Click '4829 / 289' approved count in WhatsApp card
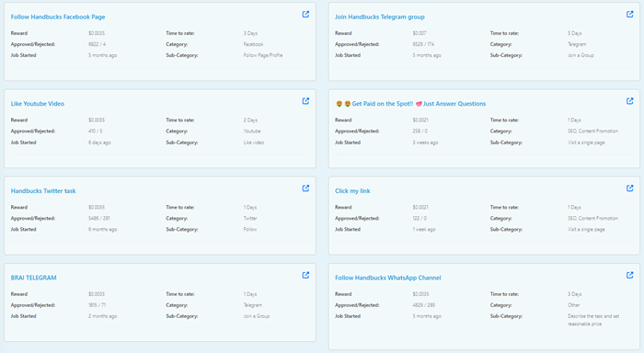 [423, 305]
